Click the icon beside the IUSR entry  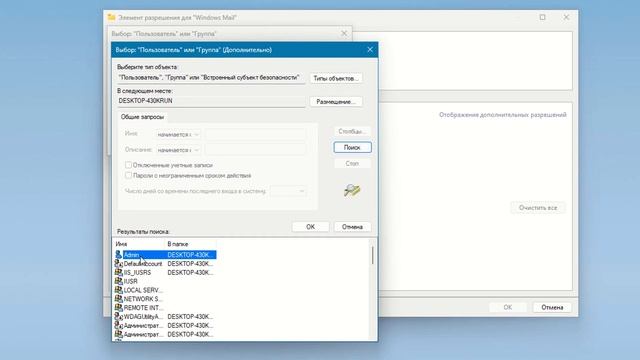coord(118,281)
